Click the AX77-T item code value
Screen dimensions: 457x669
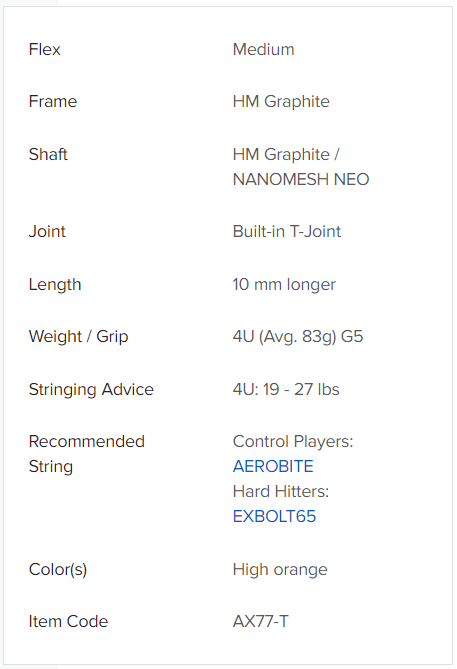(x=261, y=622)
